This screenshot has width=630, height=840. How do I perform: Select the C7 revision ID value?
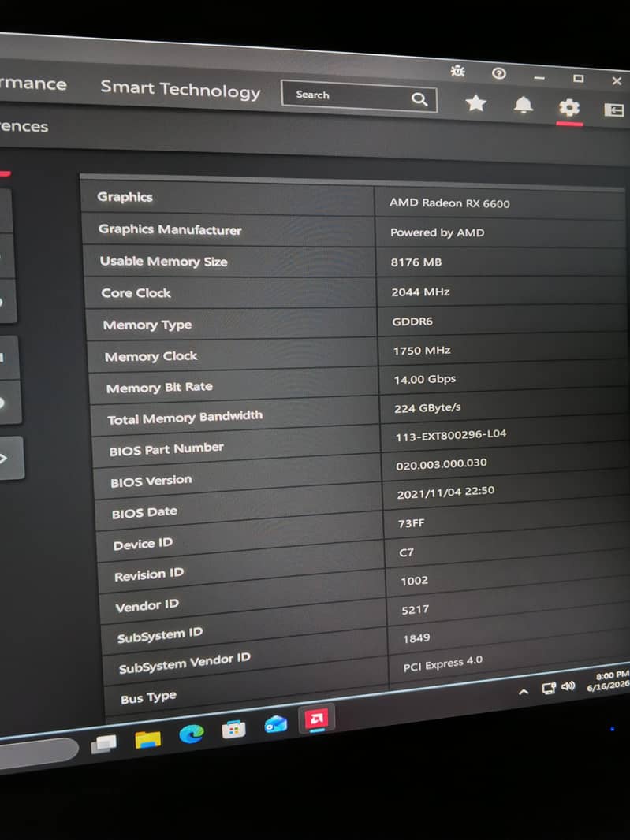[x=406, y=552]
